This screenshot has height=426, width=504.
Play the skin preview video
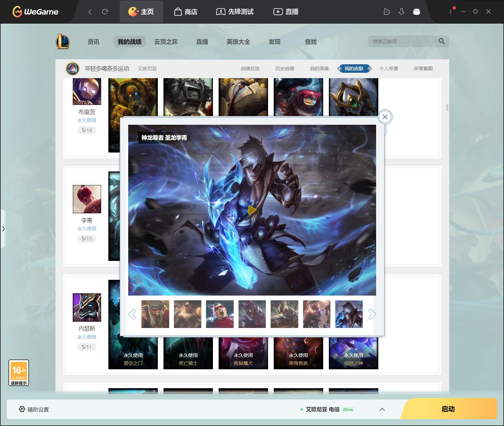(252, 210)
